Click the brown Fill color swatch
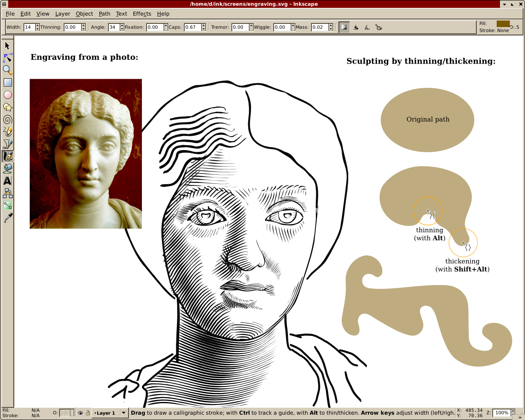Screen dimensions: 525x420 click(x=503, y=23)
